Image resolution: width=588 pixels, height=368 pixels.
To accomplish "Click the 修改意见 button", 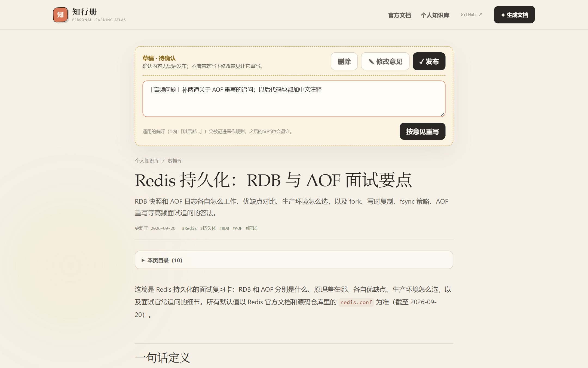I will tap(385, 61).
